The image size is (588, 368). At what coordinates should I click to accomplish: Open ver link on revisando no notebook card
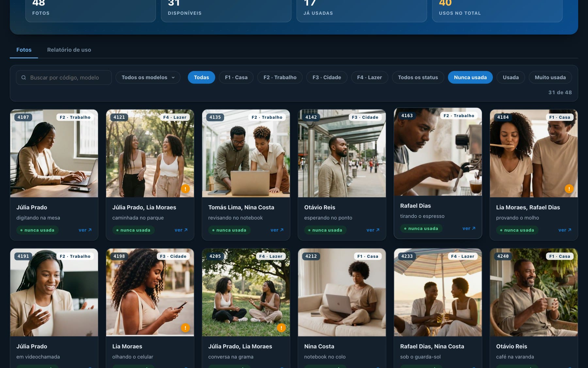click(277, 230)
